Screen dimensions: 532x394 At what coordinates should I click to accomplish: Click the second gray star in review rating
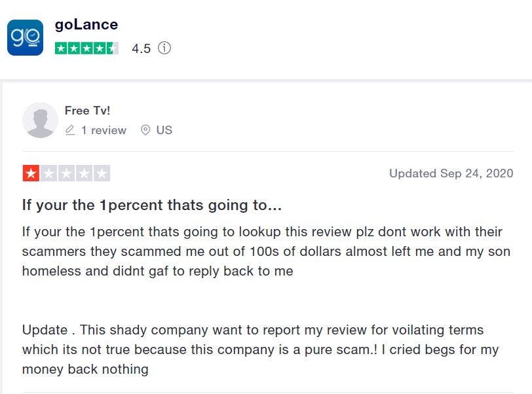point(48,173)
